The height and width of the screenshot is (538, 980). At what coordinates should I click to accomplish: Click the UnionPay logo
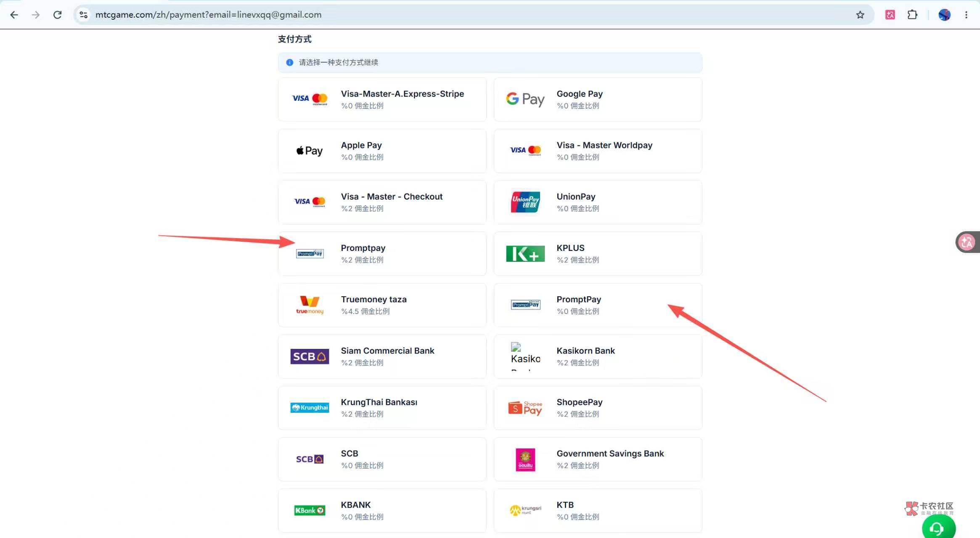pos(525,202)
